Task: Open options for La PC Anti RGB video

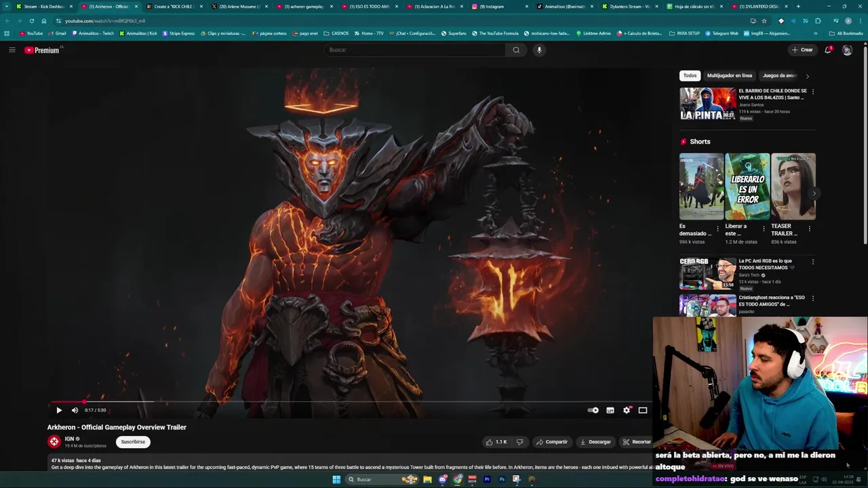Action: tap(813, 262)
